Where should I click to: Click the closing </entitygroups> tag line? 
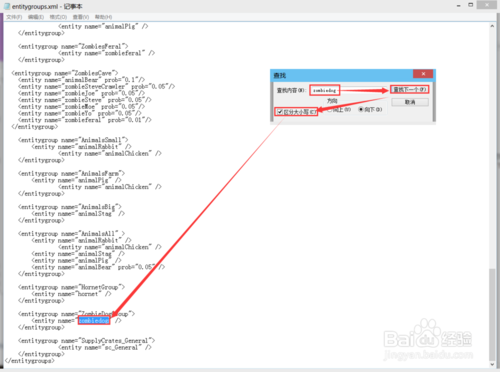[x=30, y=361]
